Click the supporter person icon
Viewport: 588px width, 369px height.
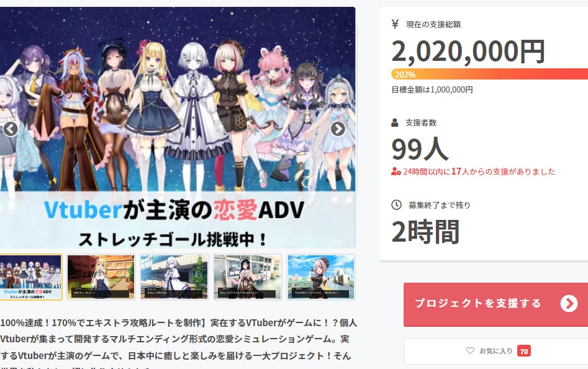tap(394, 122)
